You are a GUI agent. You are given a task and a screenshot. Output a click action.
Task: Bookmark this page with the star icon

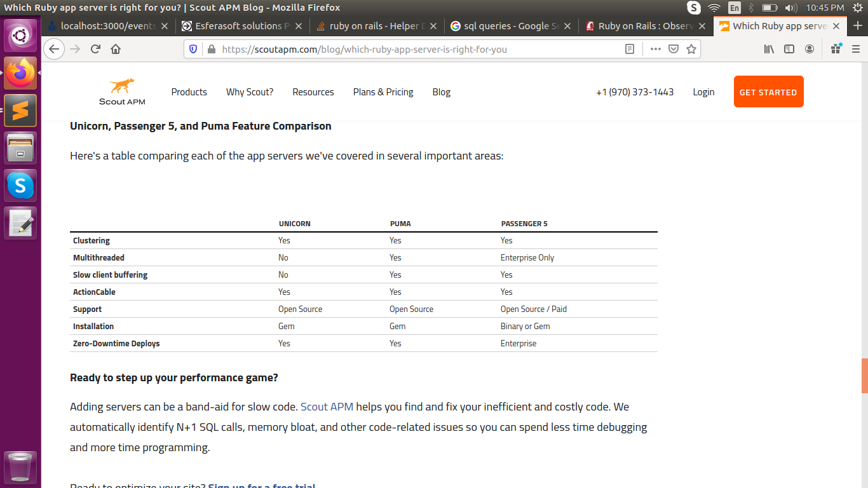point(691,49)
